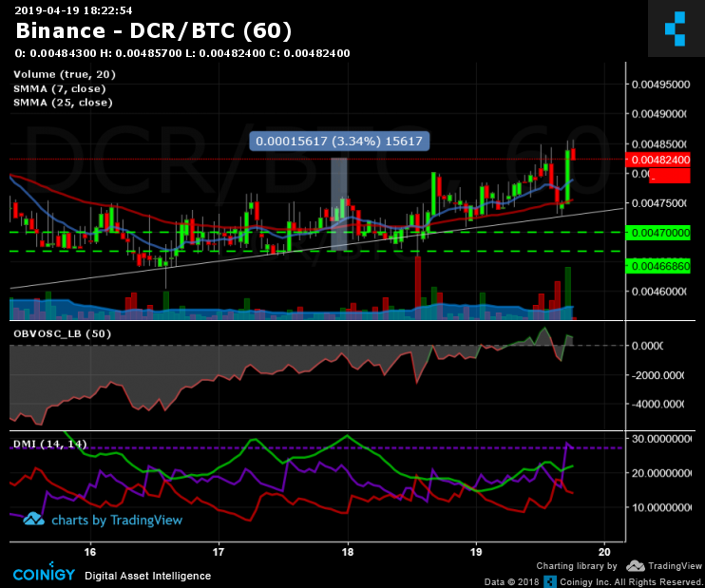The height and width of the screenshot is (588, 705).
Task: Click the OBV axis value -4000.0000
Action: click(657, 404)
